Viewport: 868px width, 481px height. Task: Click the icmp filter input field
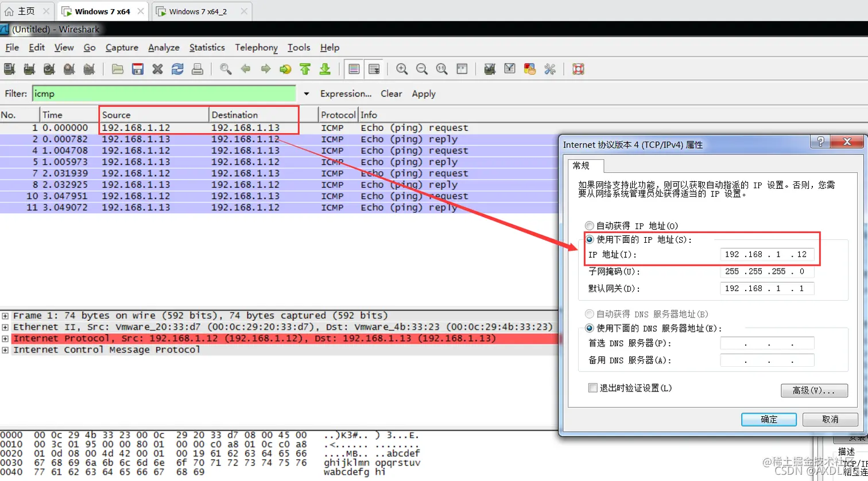pyautogui.click(x=164, y=94)
